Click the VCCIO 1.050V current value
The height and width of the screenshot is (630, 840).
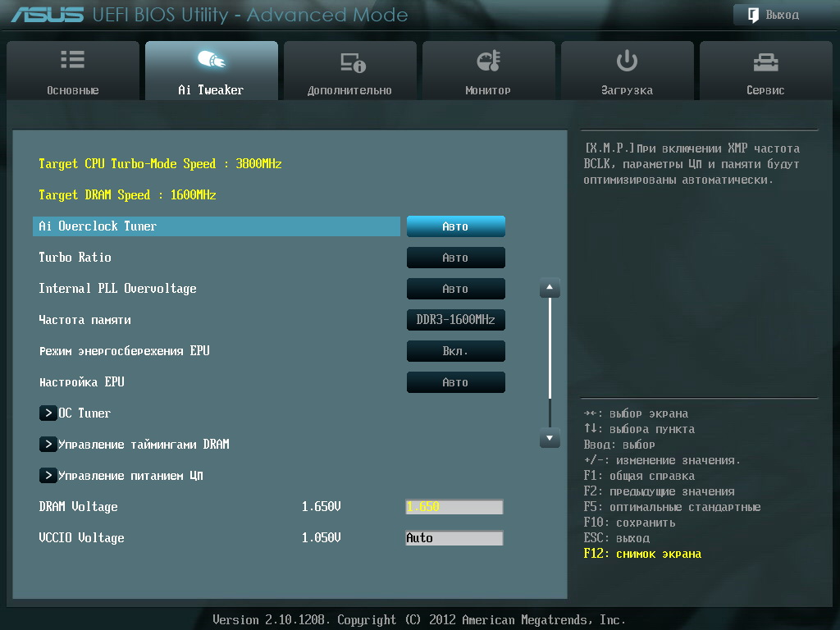tap(321, 538)
